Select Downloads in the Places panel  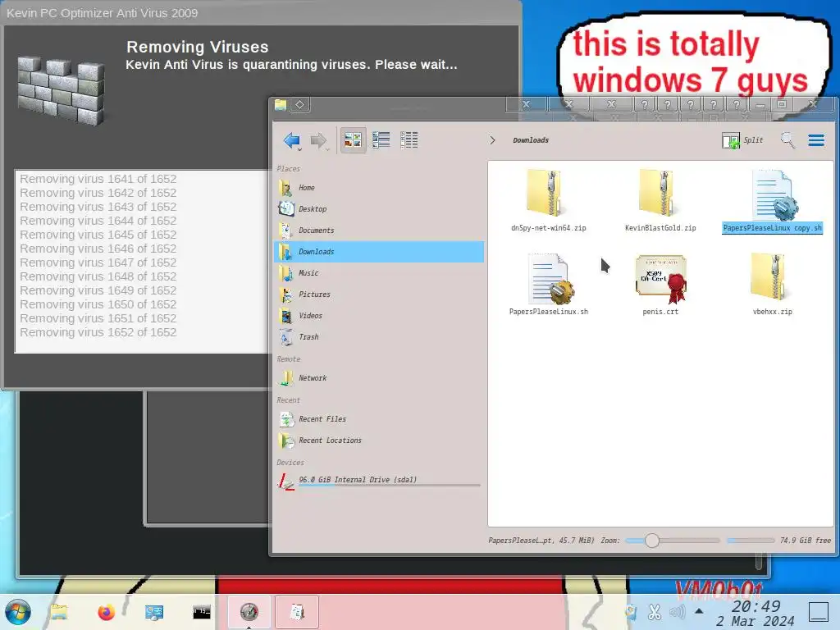(381, 251)
